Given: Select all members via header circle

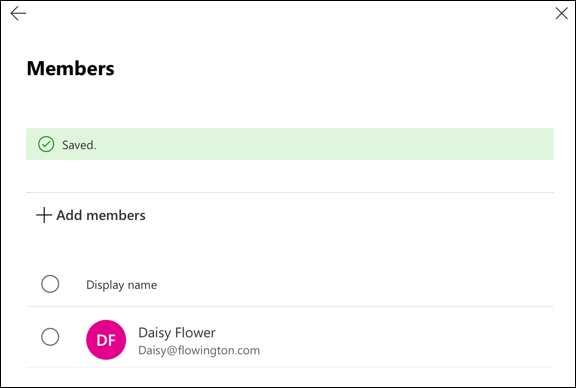Looking at the screenshot, I should 50,284.
